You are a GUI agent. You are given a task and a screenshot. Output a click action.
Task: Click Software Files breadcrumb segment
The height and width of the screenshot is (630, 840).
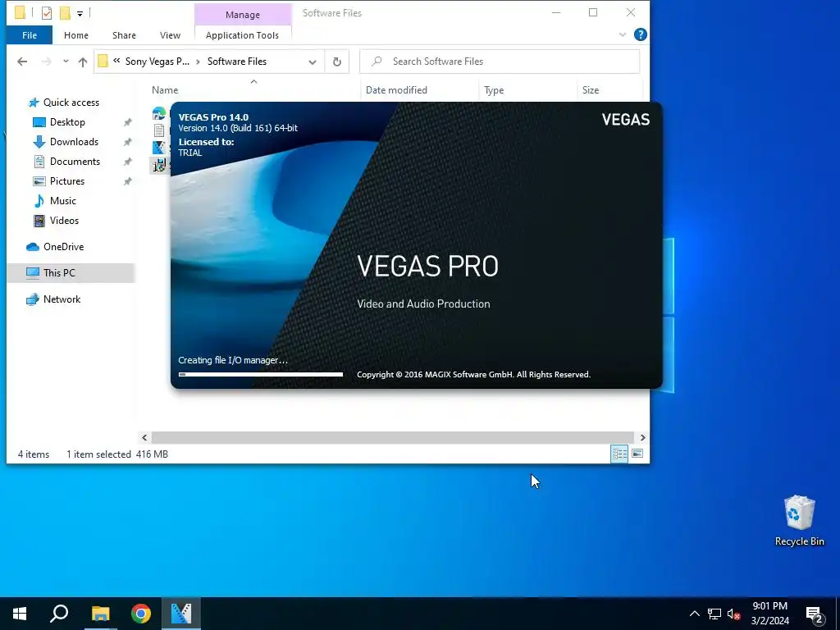click(237, 62)
